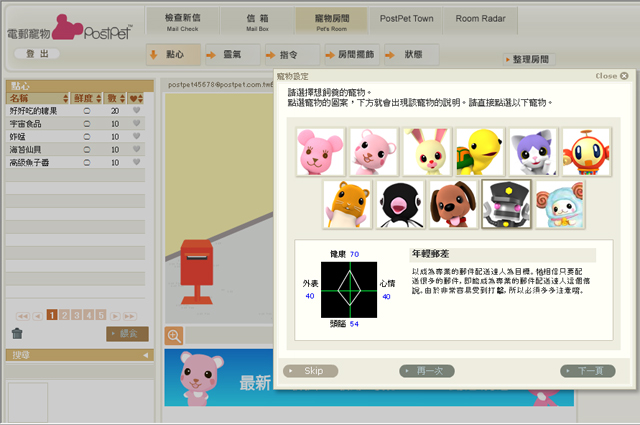The width and height of the screenshot is (640, 425).
Task: Click heart icon for 好好吃的糖果
Action: [137, 110]
